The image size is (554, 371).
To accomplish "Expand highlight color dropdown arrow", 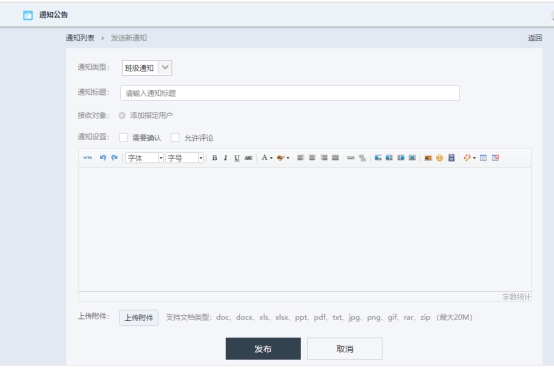I will [288, 158].
